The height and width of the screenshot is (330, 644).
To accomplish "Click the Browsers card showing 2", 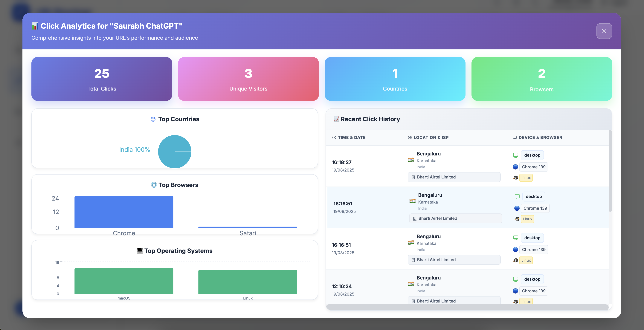I will pos(542,79).
